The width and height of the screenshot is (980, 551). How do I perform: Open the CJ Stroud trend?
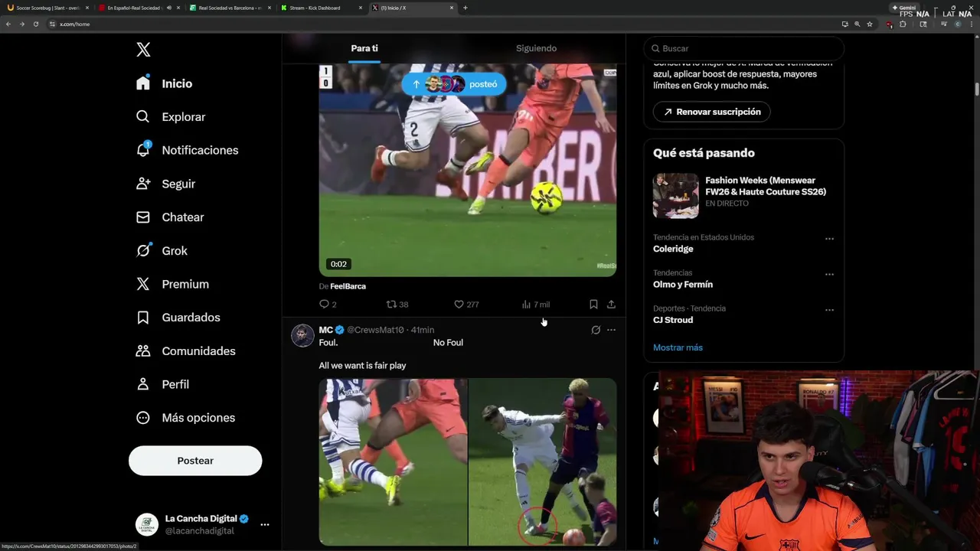pyautogui.click(x=673, y=320)
